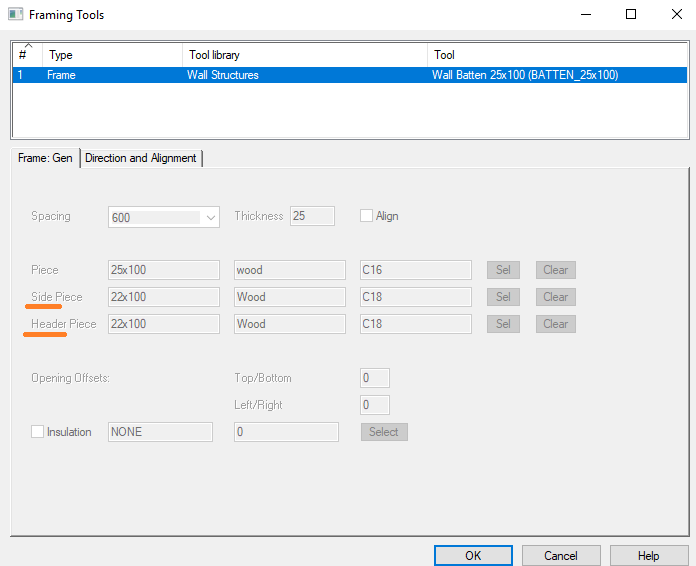Select the Frame: Gen tab
This screenshot has height=566, width=696.
(x=45, y=158)
